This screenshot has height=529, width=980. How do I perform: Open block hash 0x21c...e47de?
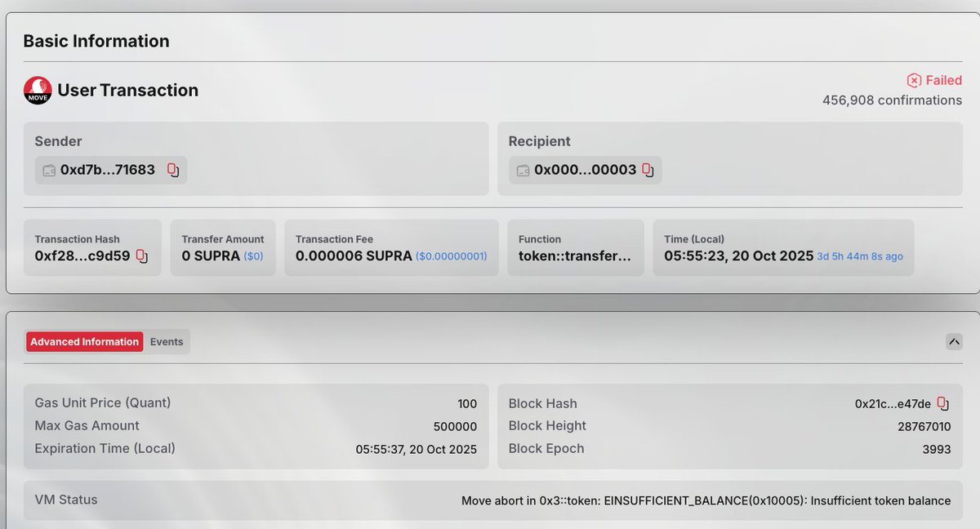(893, 404)
